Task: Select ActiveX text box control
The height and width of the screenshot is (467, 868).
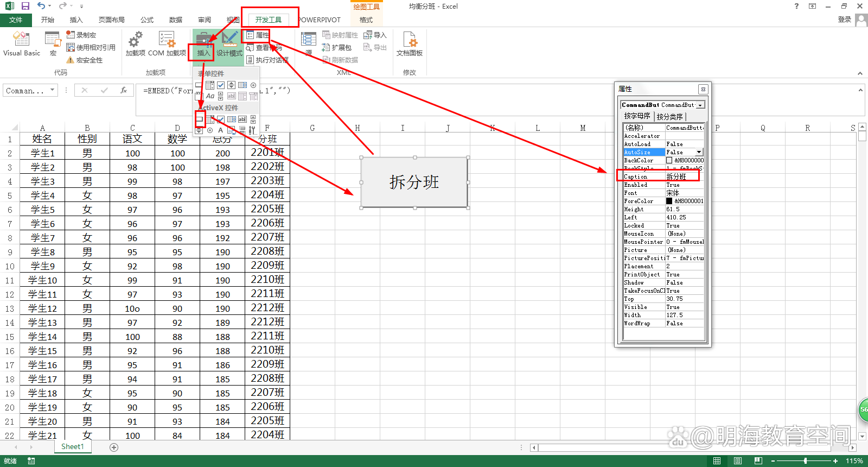Action: pyautogui.click(x=242, y=119)
